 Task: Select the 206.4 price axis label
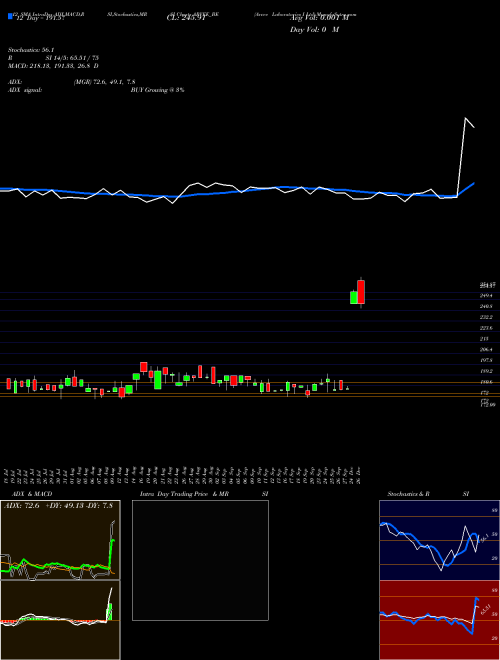tap(486, 350)
